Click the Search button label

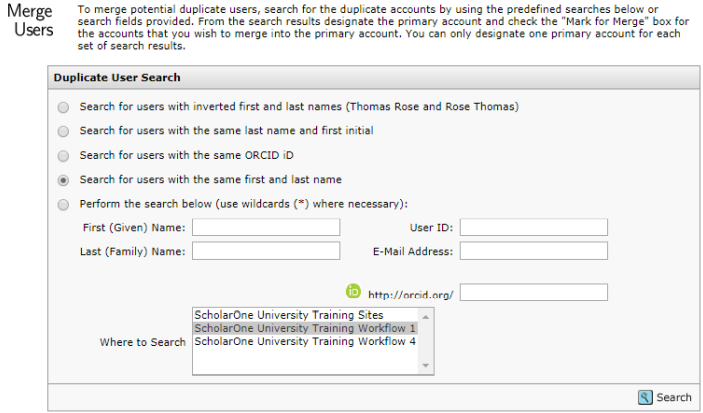pos(674,397)
